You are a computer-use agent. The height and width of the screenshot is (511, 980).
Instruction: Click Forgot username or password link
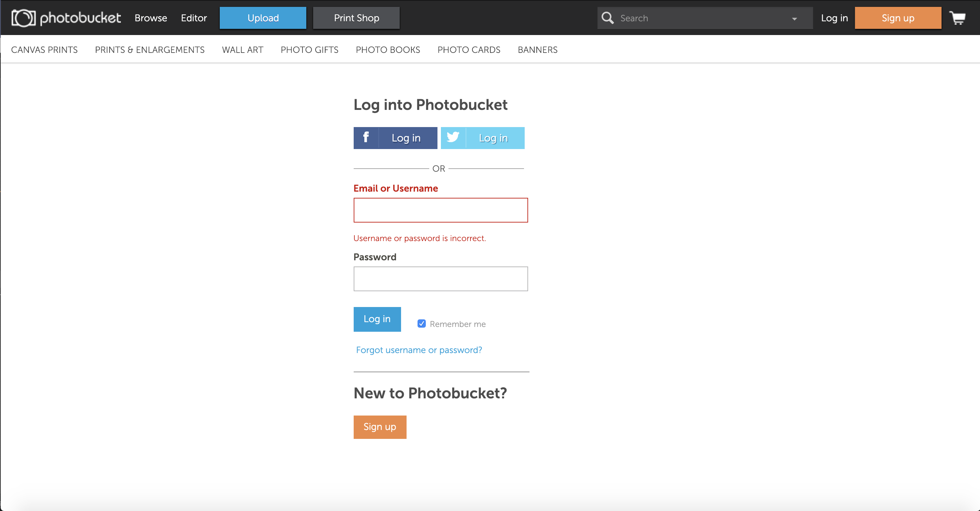(419, 350)
